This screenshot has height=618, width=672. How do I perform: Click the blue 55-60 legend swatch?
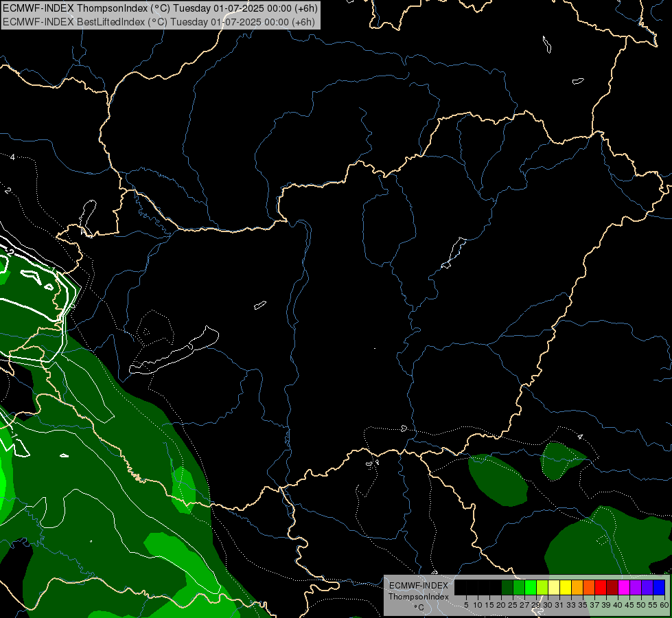click(659, 587)
